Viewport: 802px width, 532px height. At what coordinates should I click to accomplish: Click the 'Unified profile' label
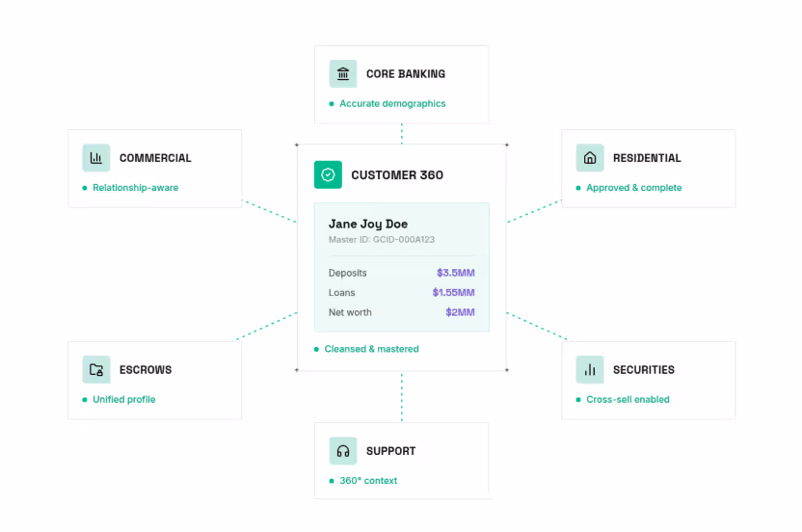(123, 400)
